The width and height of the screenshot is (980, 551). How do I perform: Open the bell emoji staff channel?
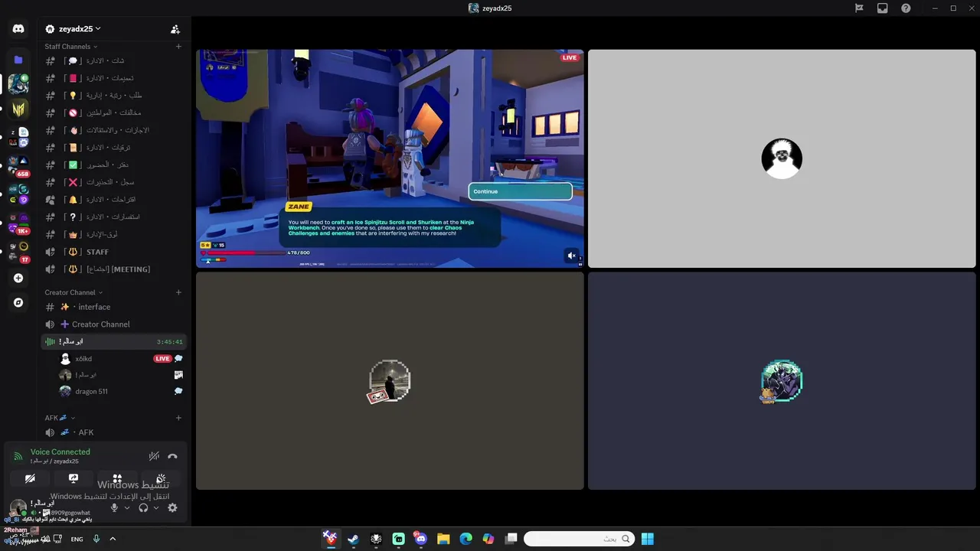(x=113, y=200)
